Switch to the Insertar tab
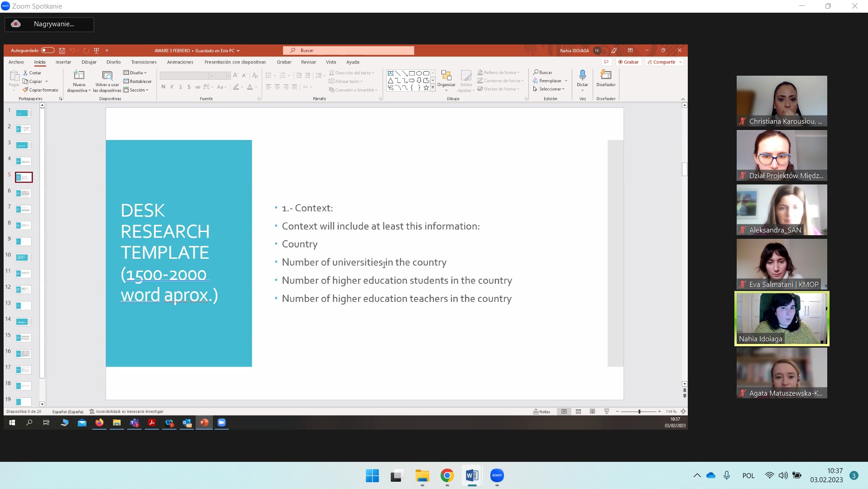 coord(63,62)
